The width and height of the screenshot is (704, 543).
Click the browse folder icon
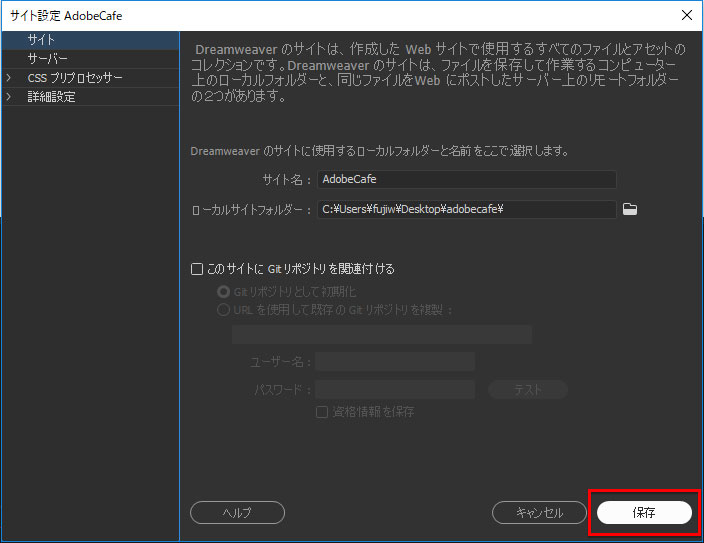click(x=630, y=209)
